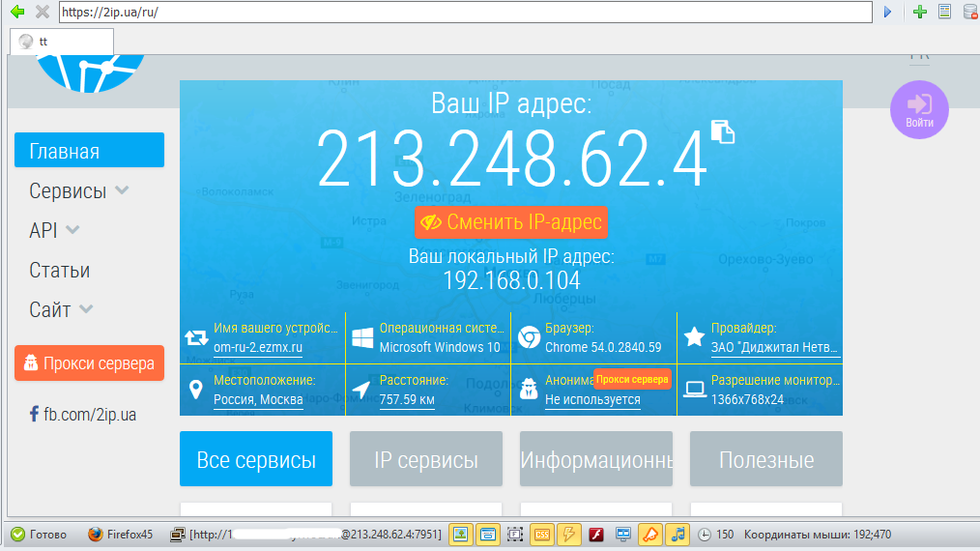Open the fb.com/2ip.ua link
The image size is (980, 551).
point(84,415)
